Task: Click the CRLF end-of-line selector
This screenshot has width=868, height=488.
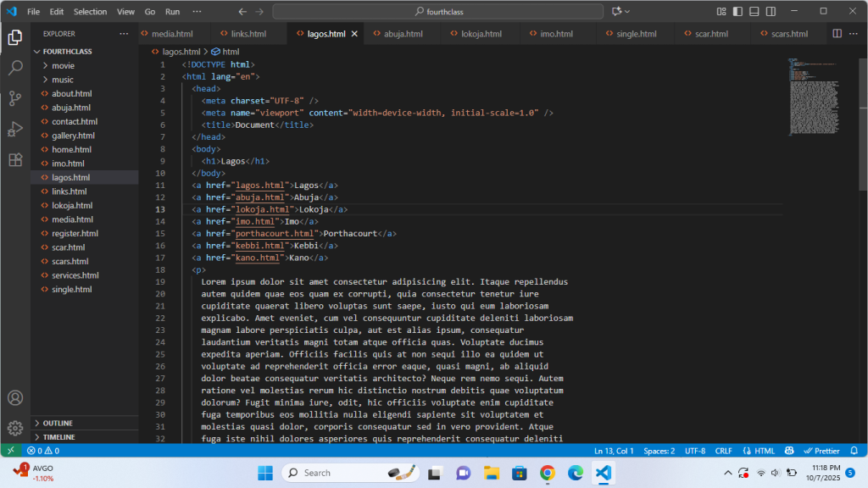Action: point(723,451)
